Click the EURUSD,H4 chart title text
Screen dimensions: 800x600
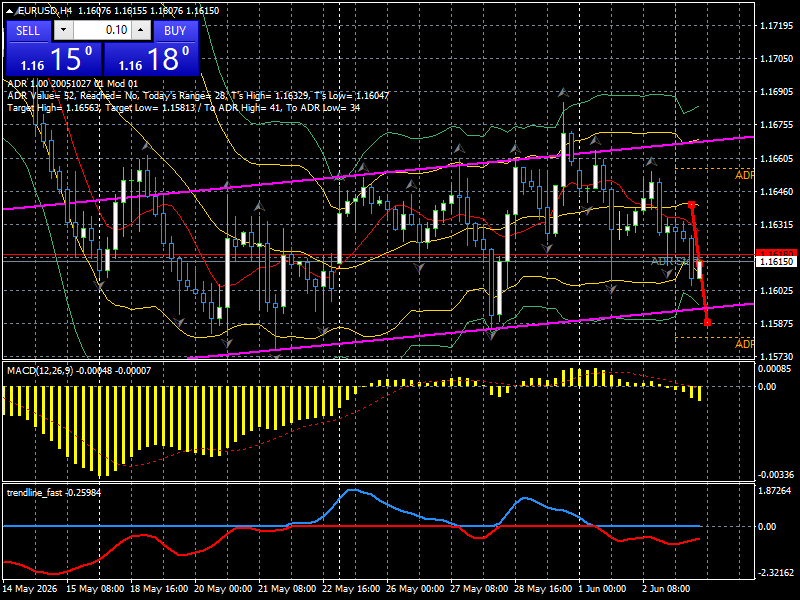coord(45,11)
